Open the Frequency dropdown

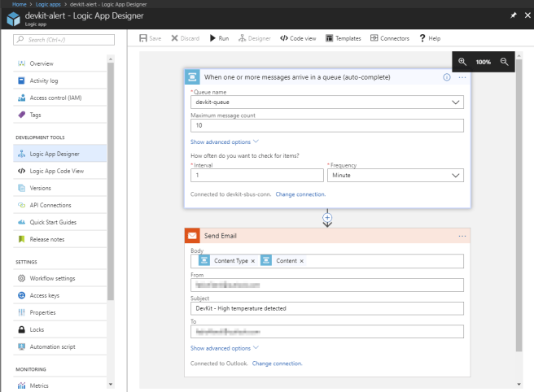tap(456, 175)
